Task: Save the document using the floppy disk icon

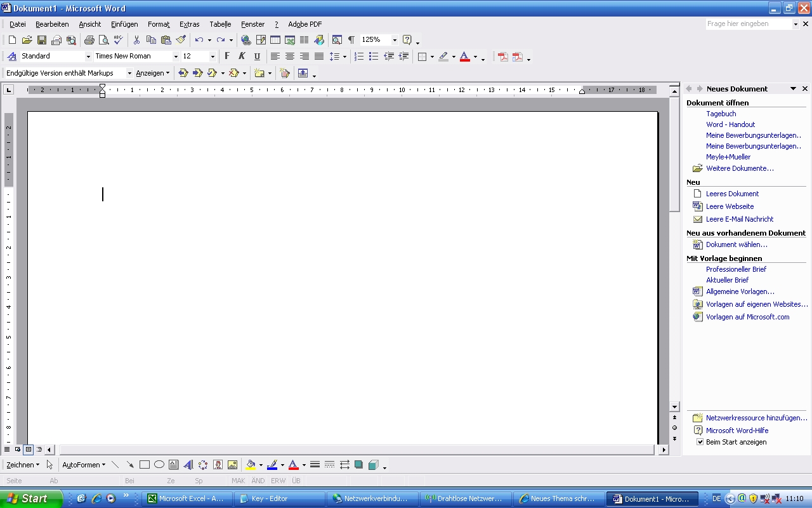Action: pyautogui.click(x=42, y=40)
